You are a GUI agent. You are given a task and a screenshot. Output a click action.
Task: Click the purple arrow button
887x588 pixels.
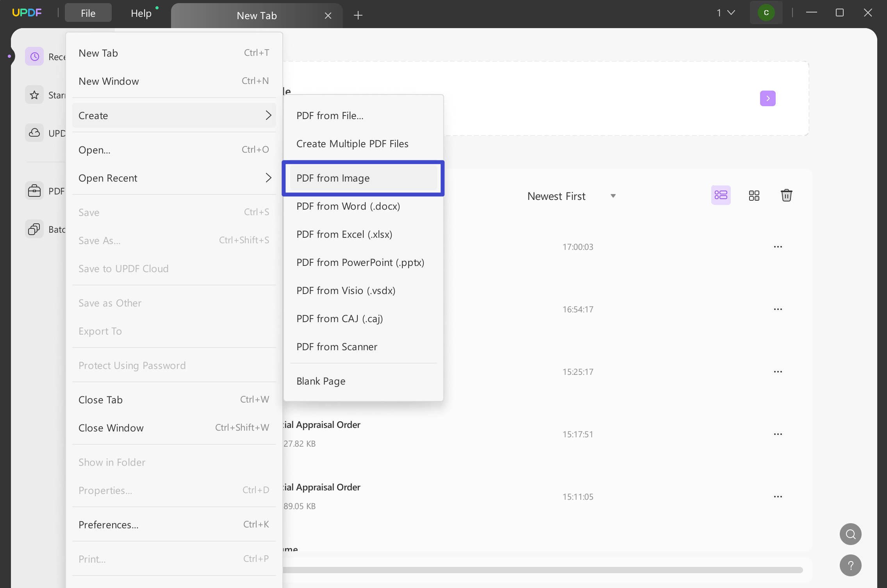pos(767,98)
